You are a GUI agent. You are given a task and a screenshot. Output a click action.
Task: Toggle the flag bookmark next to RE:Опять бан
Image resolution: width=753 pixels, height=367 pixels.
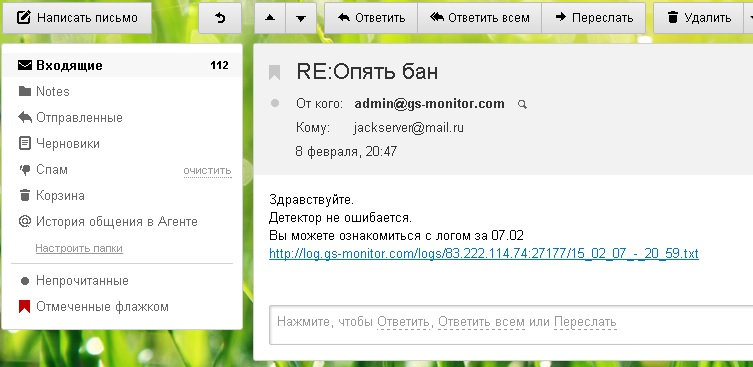click(x=274, y=72)
